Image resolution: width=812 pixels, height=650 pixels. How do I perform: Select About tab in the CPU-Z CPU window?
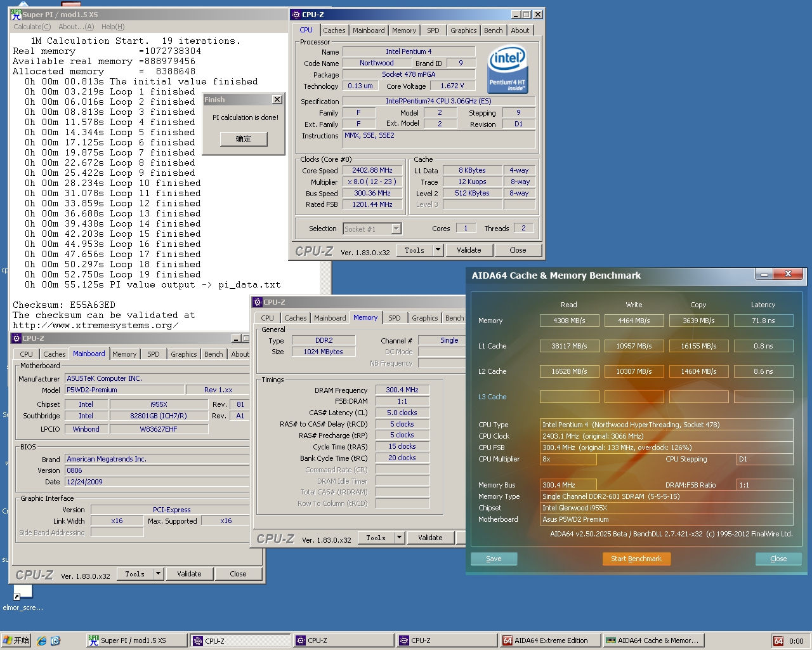[x=520, y=30]
